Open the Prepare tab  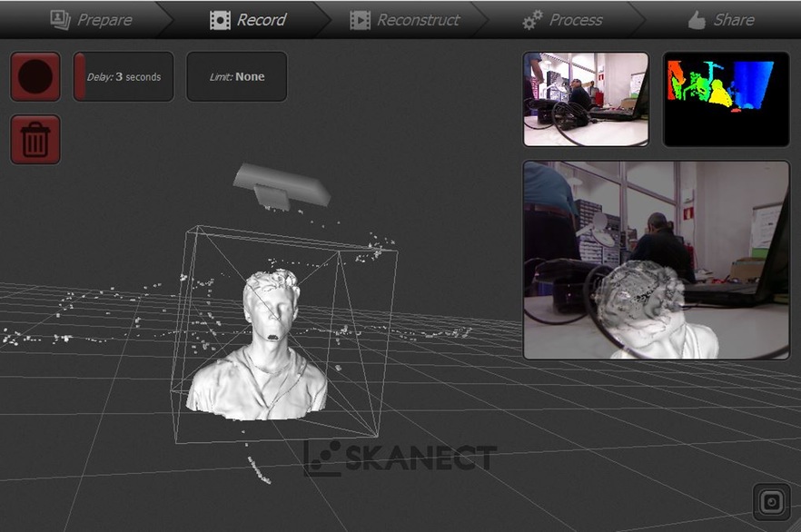[91, 19]
